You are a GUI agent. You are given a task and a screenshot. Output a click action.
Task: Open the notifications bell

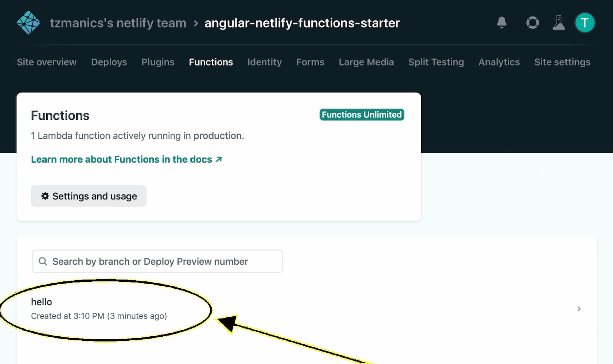click(501, 23)
